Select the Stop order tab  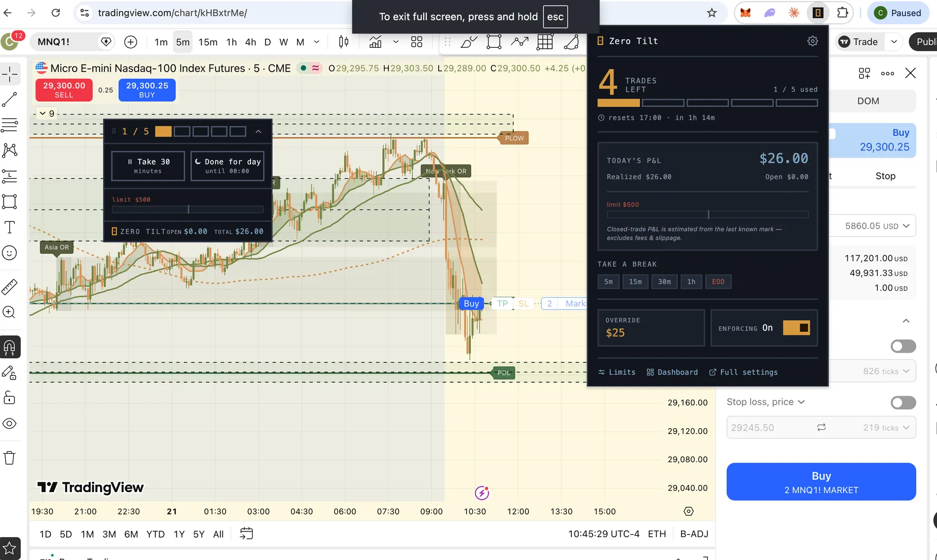coord(885,176)
